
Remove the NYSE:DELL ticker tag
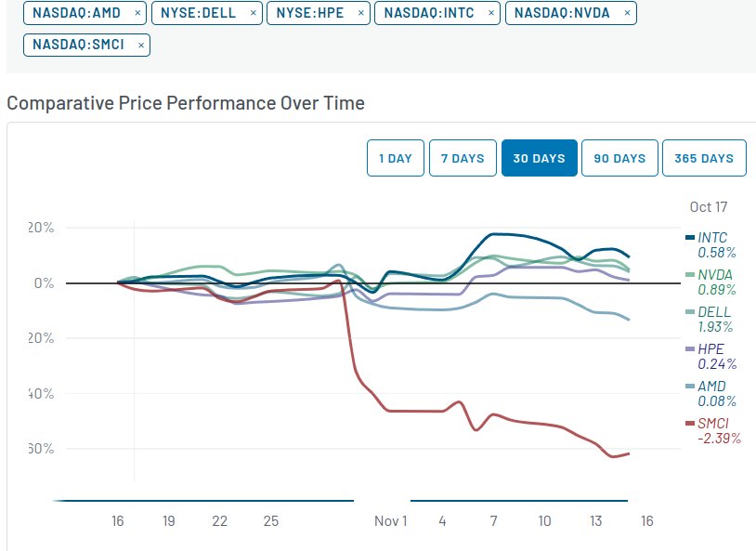(x=254, y=14)
